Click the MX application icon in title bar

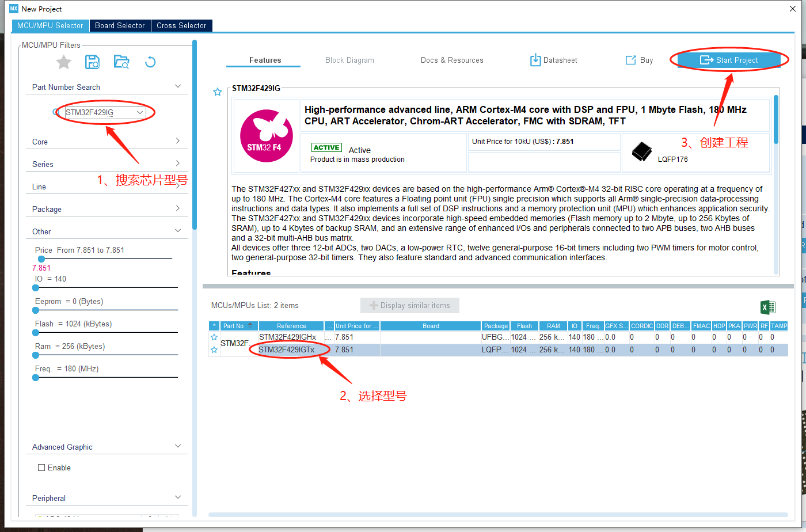point(14,9)
